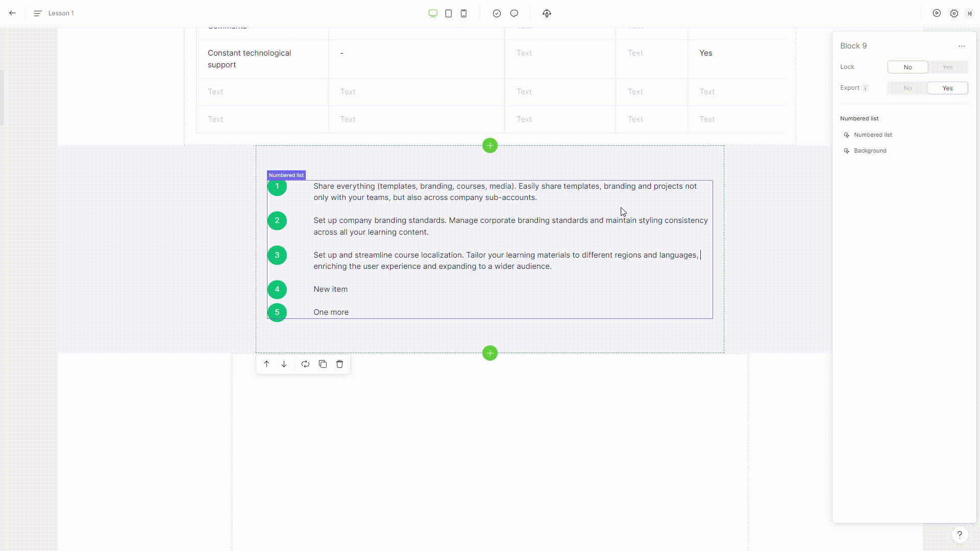The height and width of the screenshot is (551, 980).
Task: Open Numbered list style settings
Action: (x=872, y=135)
